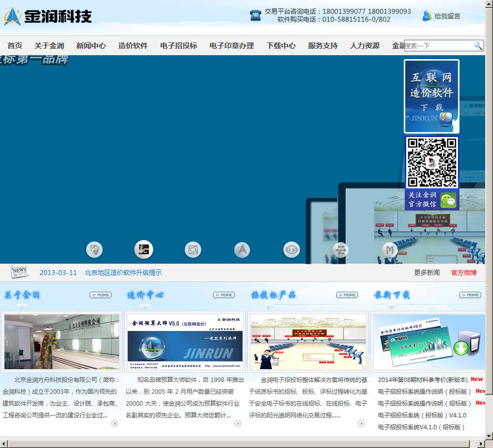Open MORE for 最新下载 section
This screenshot has height=448, width=493.
tap(470, 295)
